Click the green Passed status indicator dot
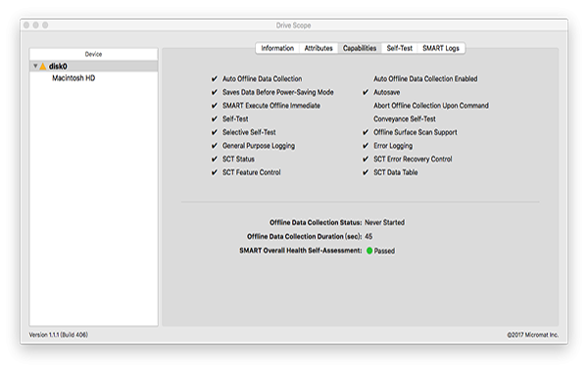Viewport: 588px width, 372px height. (369, 251)
